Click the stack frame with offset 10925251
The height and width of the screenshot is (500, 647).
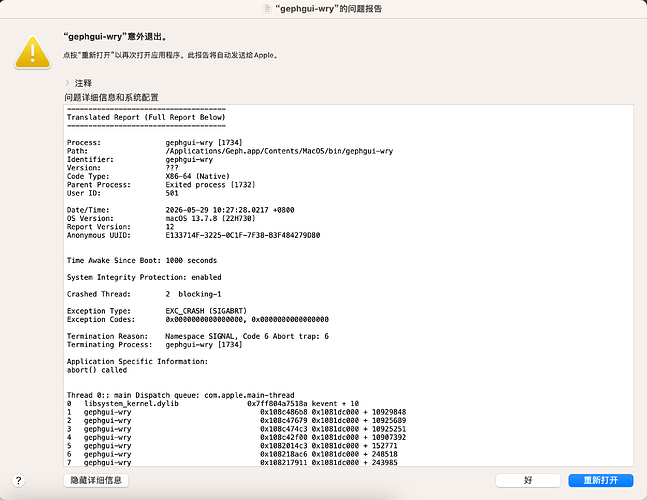[x=236, y=429]
